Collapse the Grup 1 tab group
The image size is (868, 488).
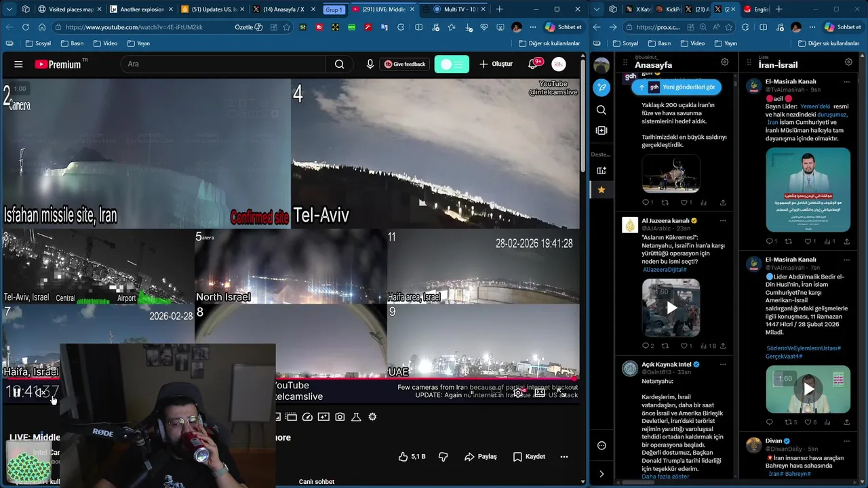[334, 9]
